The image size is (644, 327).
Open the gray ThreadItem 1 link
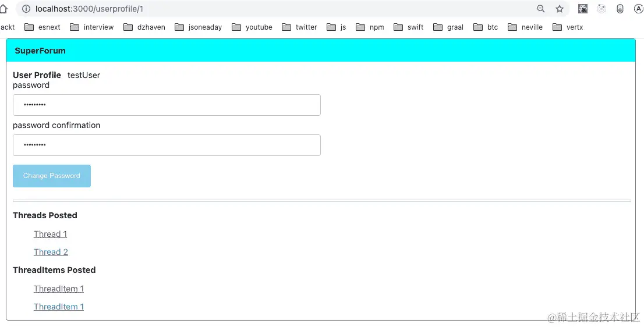coord(59,289)
